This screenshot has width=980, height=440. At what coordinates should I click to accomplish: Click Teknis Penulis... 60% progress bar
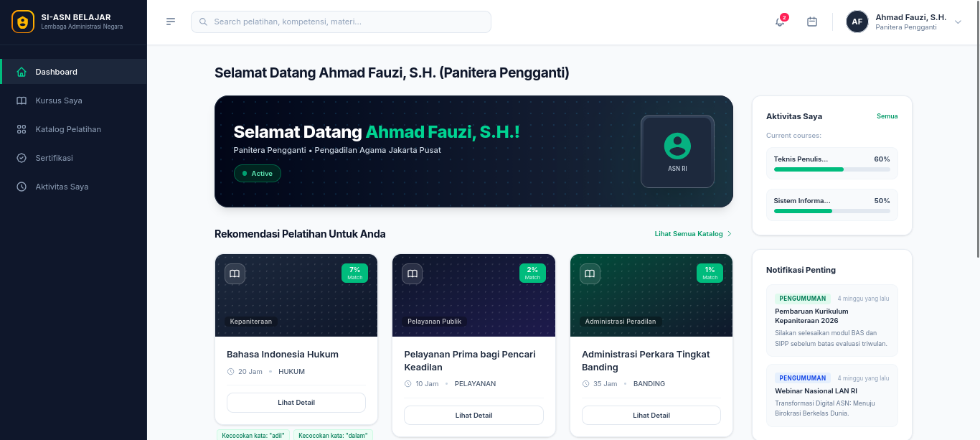(832, 169)
